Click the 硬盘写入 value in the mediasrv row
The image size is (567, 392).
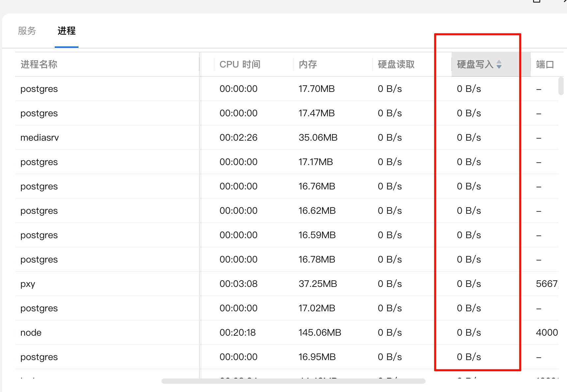(469, 138)
